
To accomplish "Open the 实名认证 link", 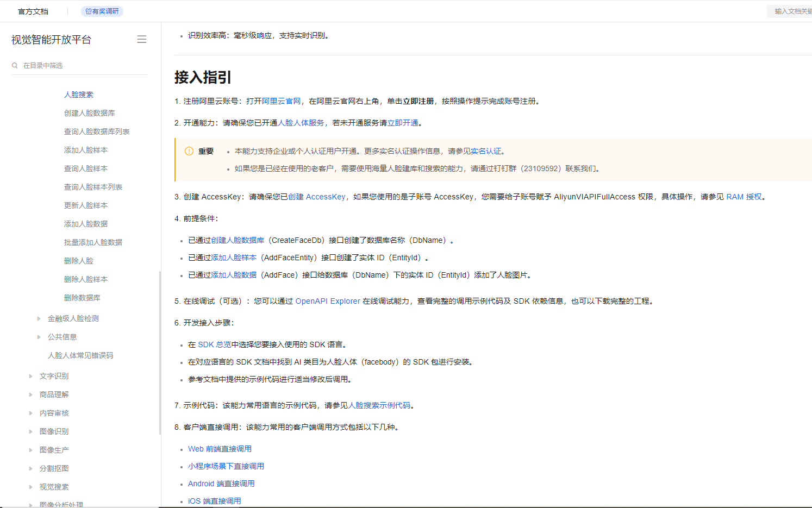I will (x=486, y=151).
